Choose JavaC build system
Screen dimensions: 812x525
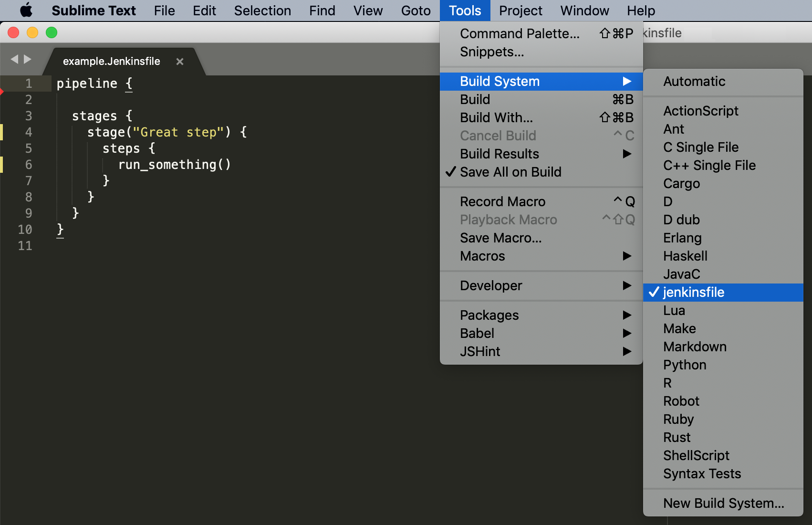pos(723,274)
